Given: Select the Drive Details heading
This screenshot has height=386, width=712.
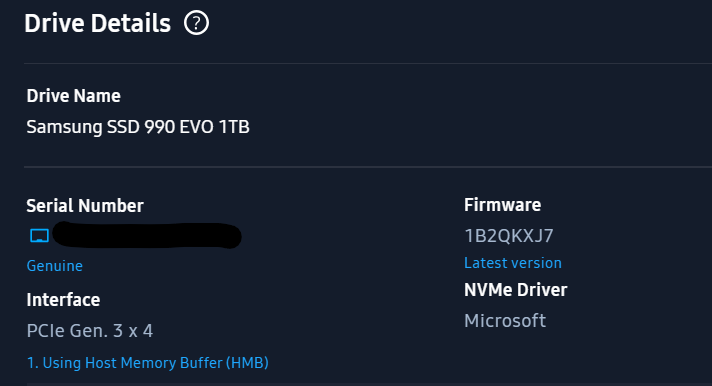Looking at the screenshot, I should (x=98, y=23).
